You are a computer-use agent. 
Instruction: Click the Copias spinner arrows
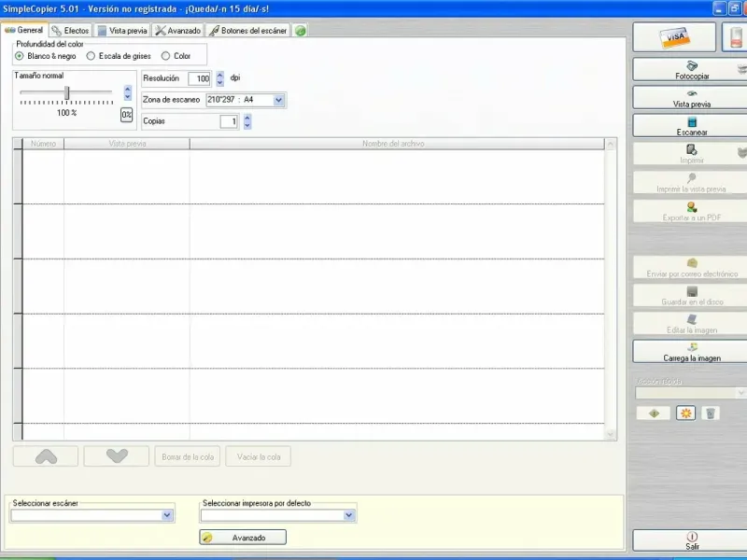247,121
